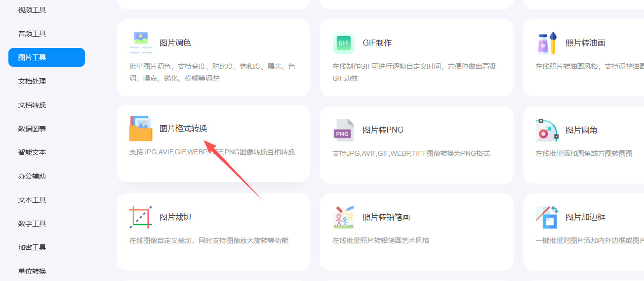Open the 照片转铅笔画 tool title

(386, 217)
